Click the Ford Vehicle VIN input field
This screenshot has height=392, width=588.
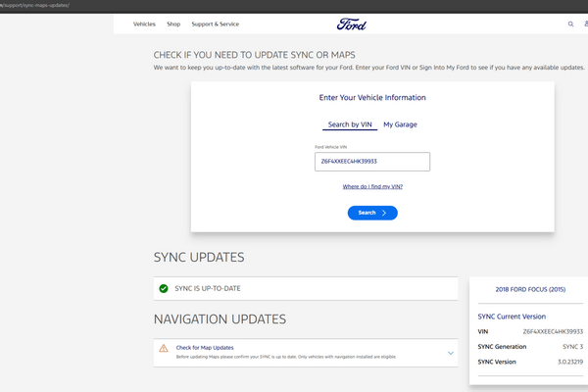coord(372,162)
